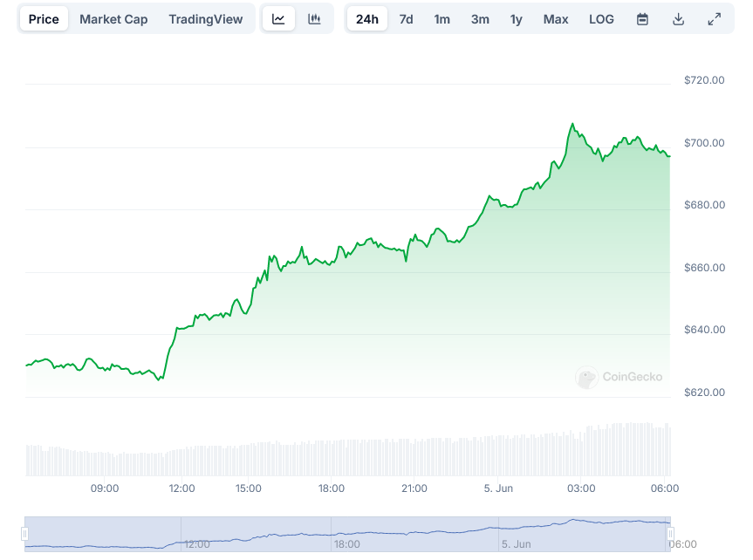Click right handle of range navigator
Screen dimensions: 753x560
coord(670,533)
